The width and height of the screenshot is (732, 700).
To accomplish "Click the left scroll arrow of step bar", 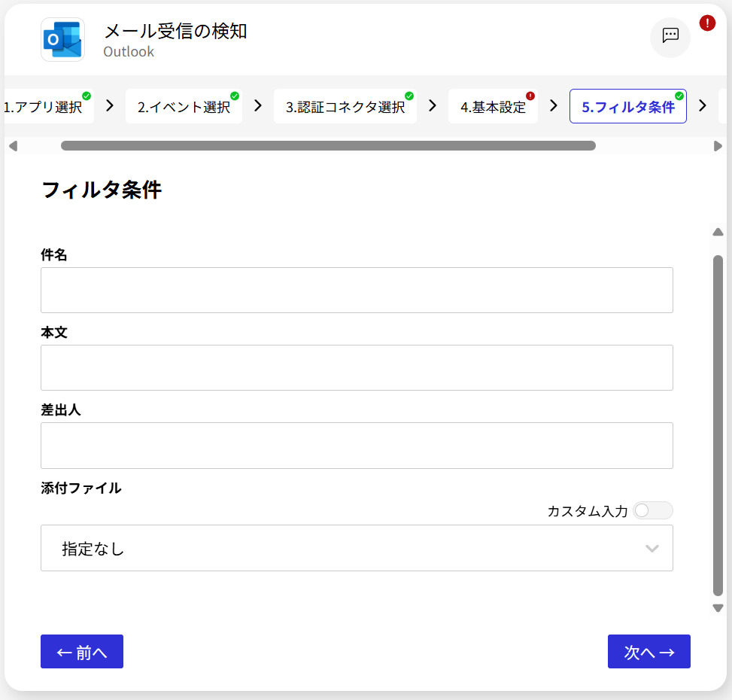I will pyautogui.click(x=13, y=146).
